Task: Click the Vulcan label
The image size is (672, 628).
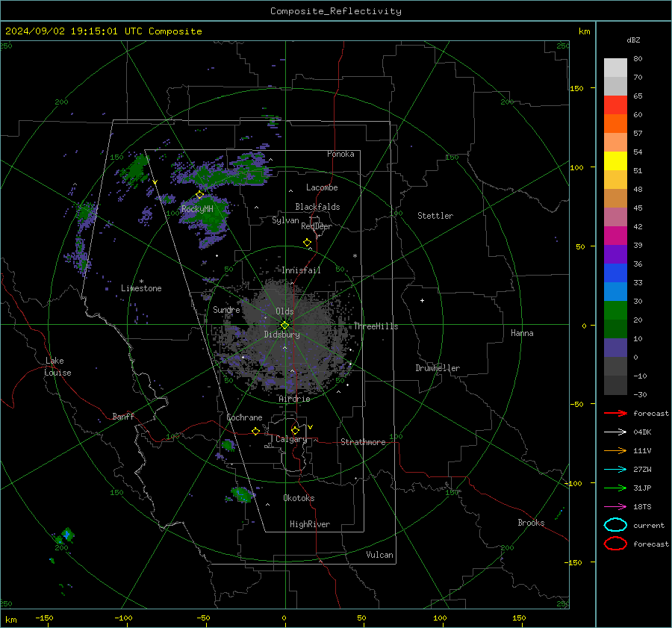Action: click(x=379, y=555)
